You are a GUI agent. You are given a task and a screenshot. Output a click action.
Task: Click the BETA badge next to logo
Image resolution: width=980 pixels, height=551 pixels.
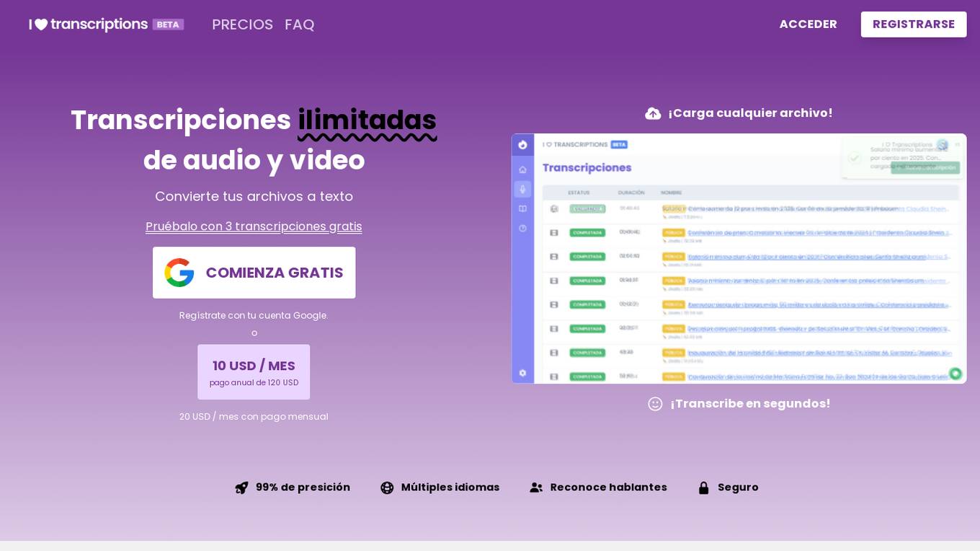(168, 25)
